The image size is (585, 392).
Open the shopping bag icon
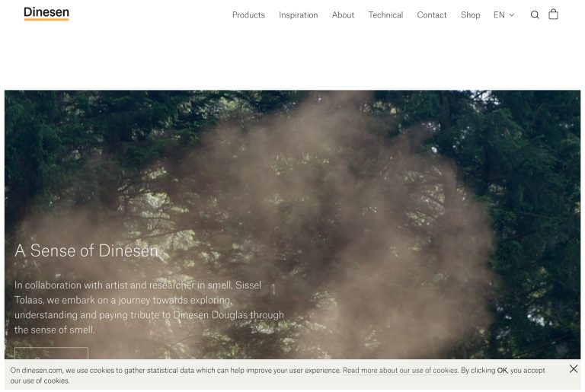(x=553, y=14)
